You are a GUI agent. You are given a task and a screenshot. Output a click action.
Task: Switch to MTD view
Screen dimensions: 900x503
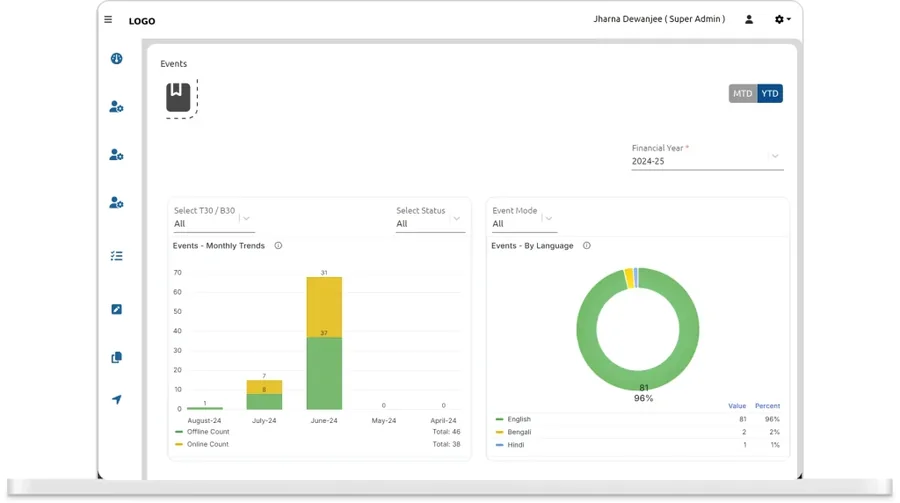(743, 94)
